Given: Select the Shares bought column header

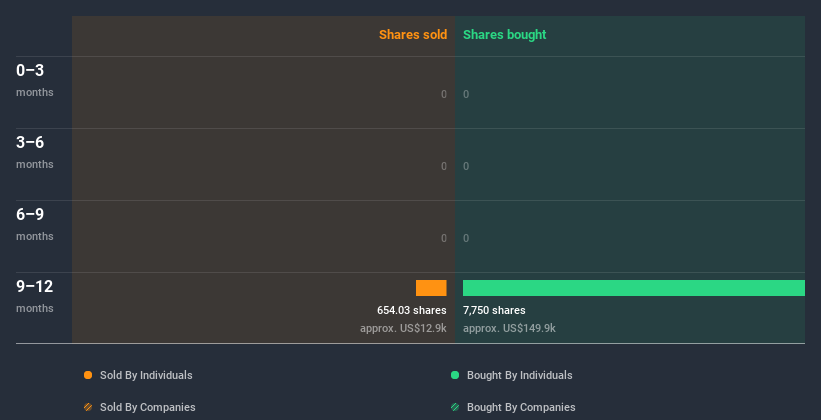Looking at the screenshot, I should click(x=504, y=35).
